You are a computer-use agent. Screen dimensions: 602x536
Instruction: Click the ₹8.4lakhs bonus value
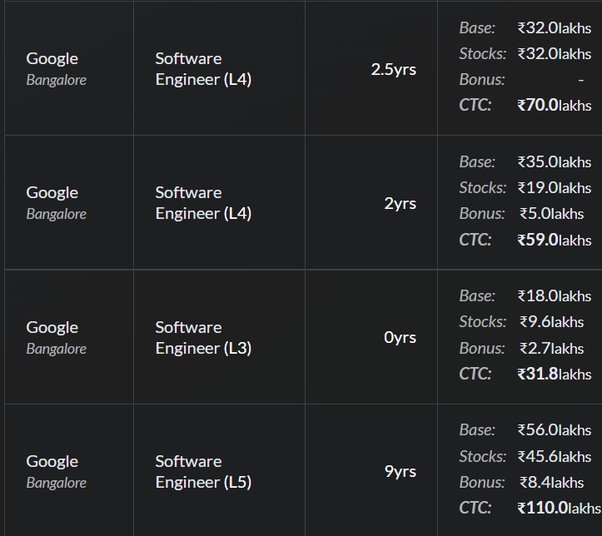[x=552, y=482]
